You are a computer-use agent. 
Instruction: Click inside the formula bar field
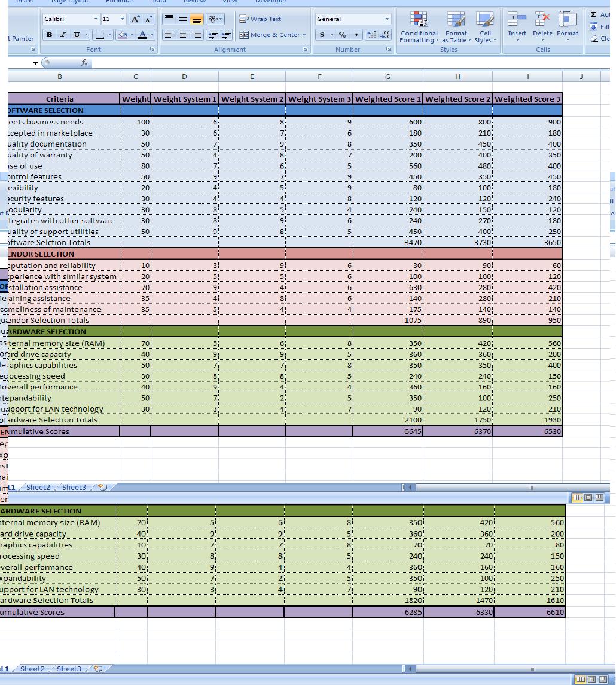(350, 63)
